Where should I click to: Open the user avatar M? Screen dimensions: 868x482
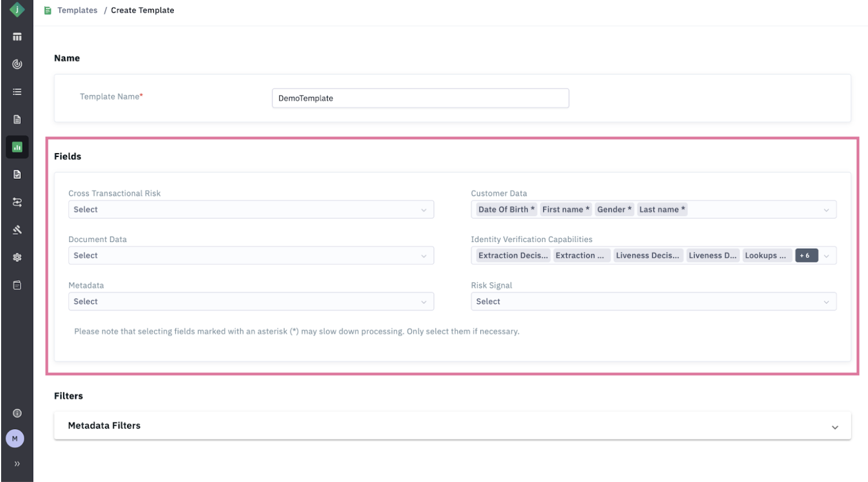(15, 439)
